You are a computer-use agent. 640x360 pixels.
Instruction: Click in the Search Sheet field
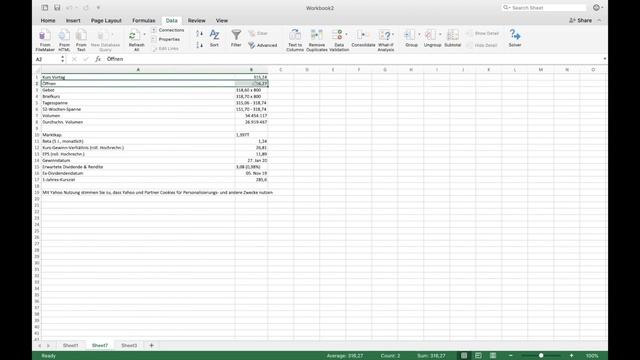(x=544, y=8)
